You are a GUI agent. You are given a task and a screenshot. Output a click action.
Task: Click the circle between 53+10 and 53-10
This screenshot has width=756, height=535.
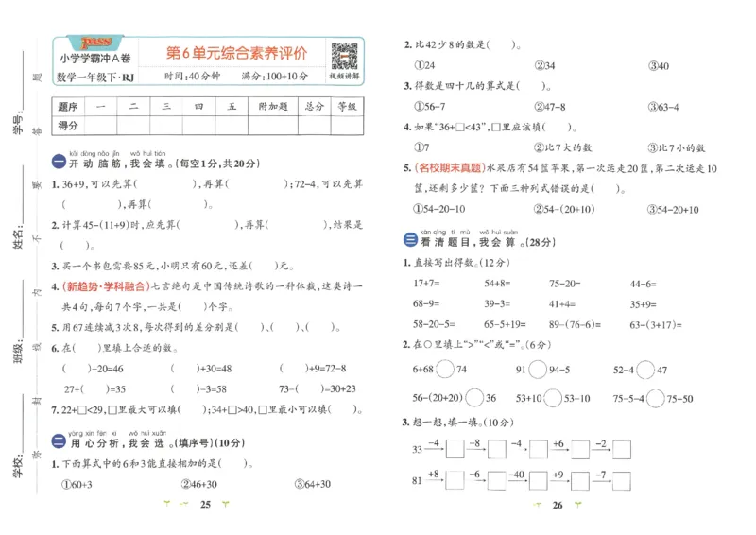pos(553,398)
